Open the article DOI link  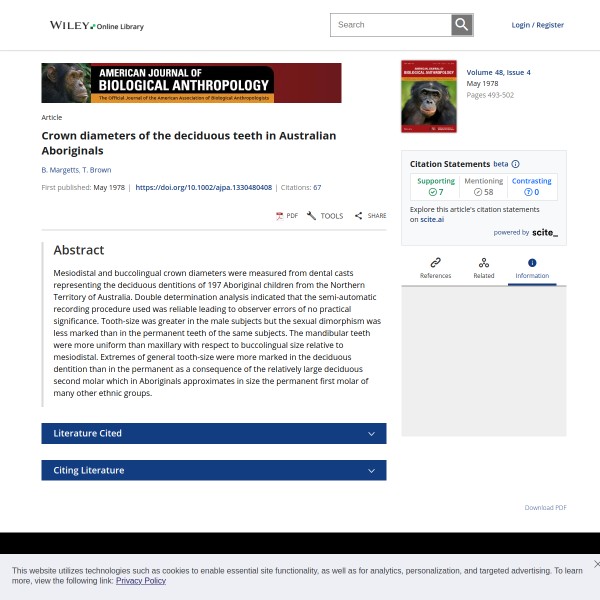tap(203, 187)
